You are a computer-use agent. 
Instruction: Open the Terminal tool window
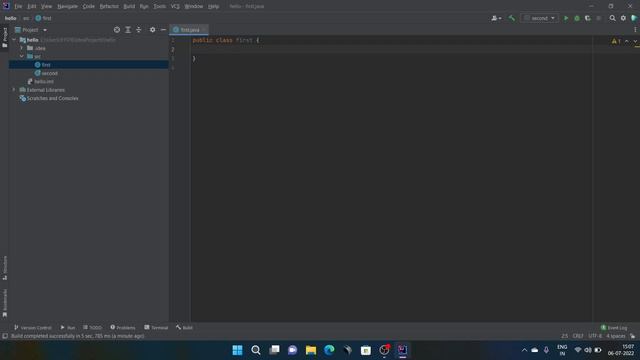click(x=156, y=328)
